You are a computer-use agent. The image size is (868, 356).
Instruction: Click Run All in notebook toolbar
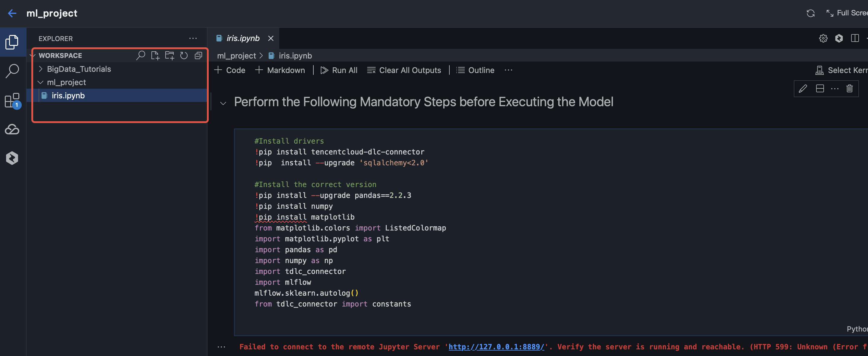(339, 70)
